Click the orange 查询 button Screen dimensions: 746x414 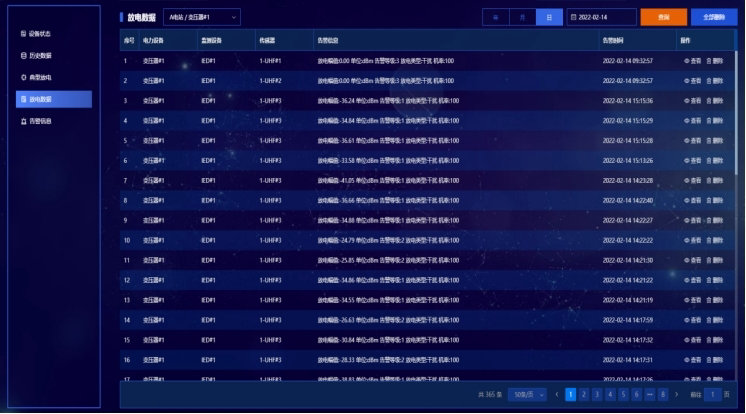664,17
